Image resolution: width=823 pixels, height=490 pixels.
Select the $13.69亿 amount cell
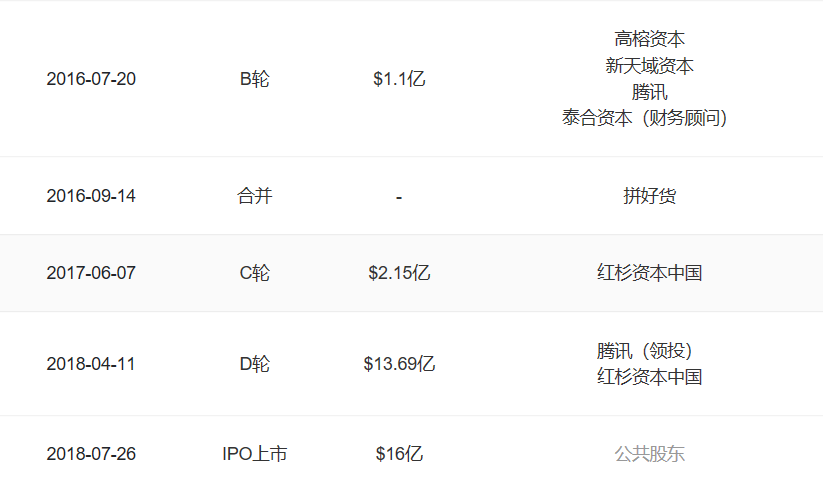pyautogui.click(x=399, y=364)
